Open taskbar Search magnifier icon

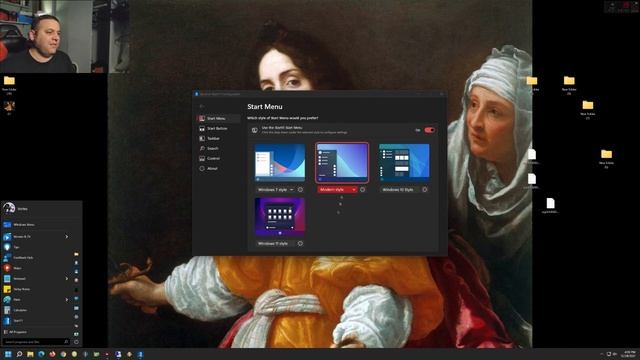coord(19,354)
